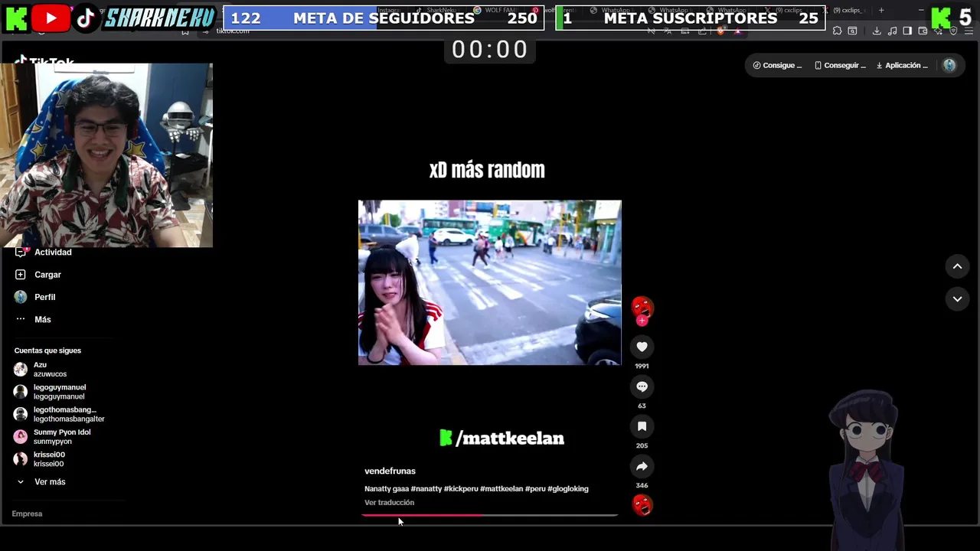The width and height of the screenshot is (980, 551).
Task: Switch to the second (9) cxclips tab
Action: 846,10
